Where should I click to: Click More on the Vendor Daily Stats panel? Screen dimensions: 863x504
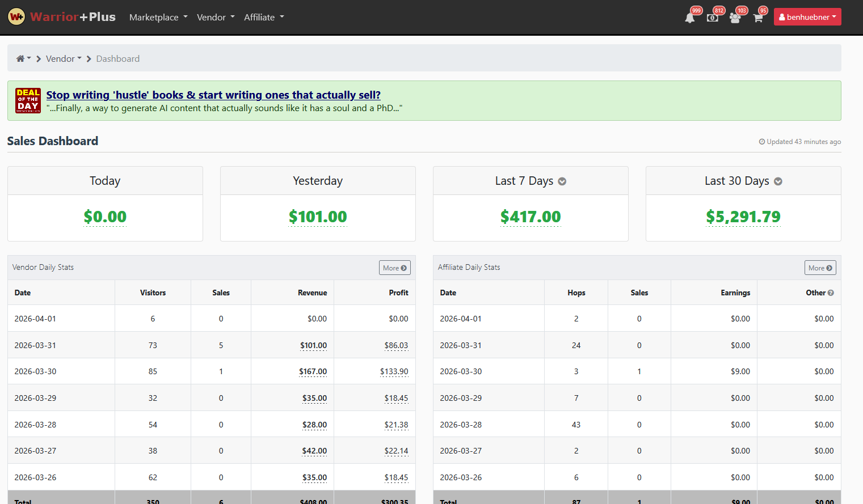(394, 267)
